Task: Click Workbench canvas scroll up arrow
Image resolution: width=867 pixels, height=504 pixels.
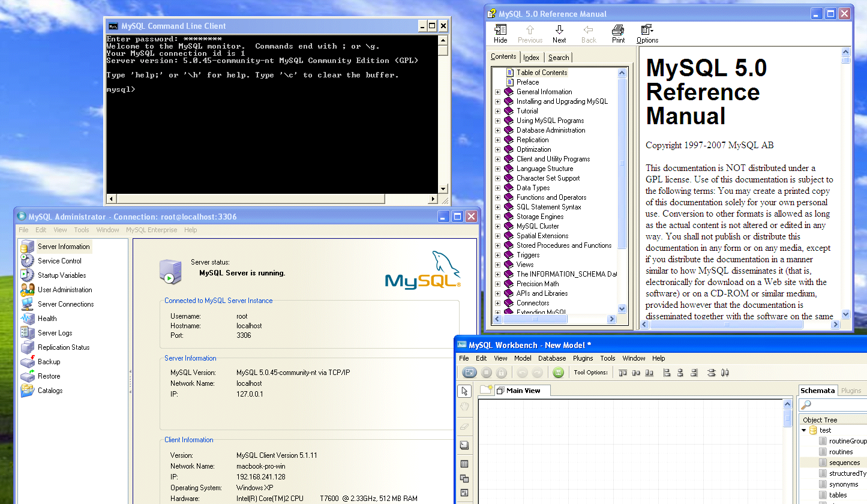Action: pyautogui.click(x=788, y=405)
